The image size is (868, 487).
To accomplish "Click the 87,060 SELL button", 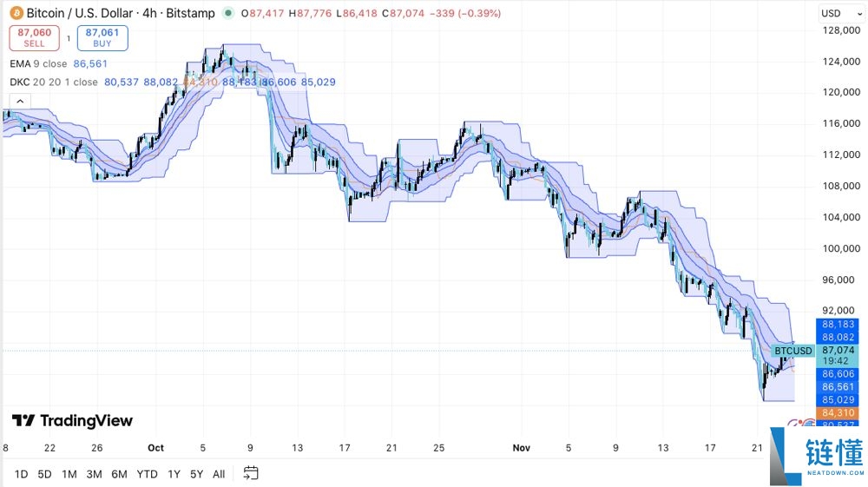I will [34, 37].
